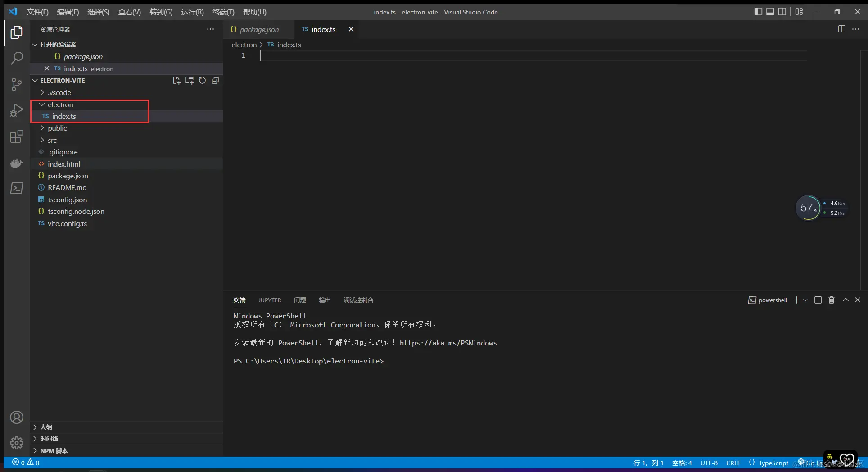Toggle the secondary side bar layout button

click(x=782, y=12)
